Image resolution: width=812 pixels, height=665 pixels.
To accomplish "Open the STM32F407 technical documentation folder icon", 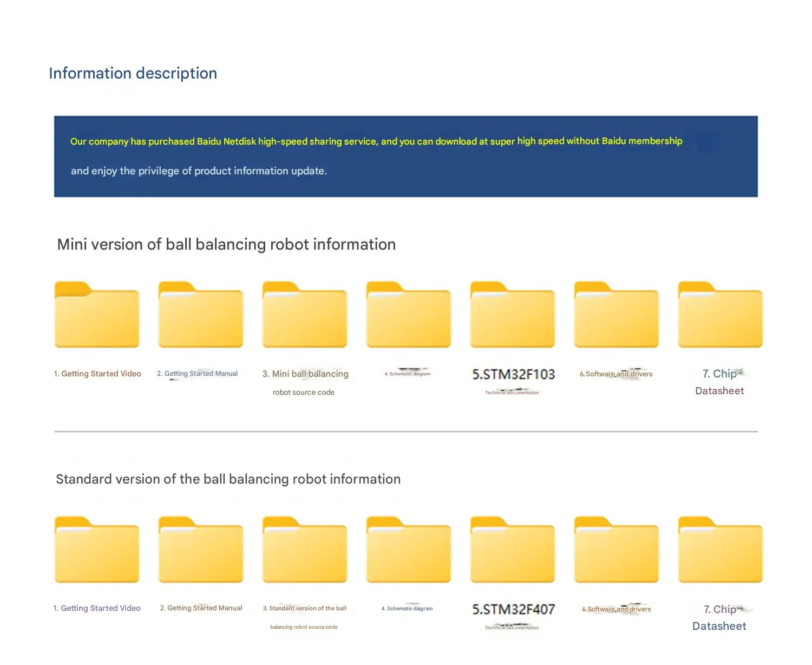I will click(x=513, y=550).
